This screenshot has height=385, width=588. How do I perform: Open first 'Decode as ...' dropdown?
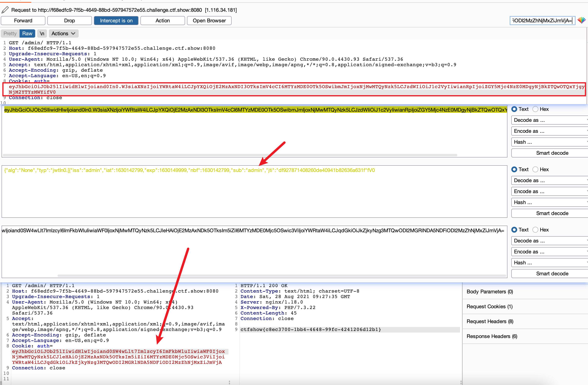click(x=550, y=120)
